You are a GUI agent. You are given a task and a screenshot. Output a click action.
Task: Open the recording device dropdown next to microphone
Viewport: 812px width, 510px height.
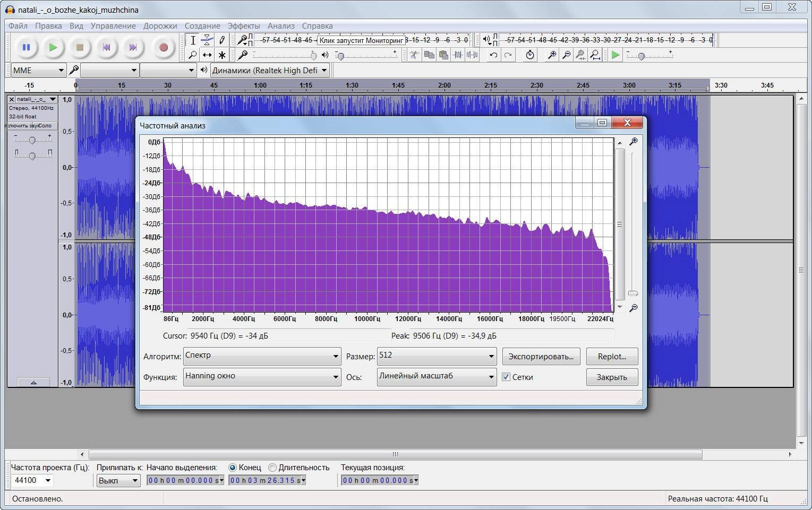tap(109, 70)
